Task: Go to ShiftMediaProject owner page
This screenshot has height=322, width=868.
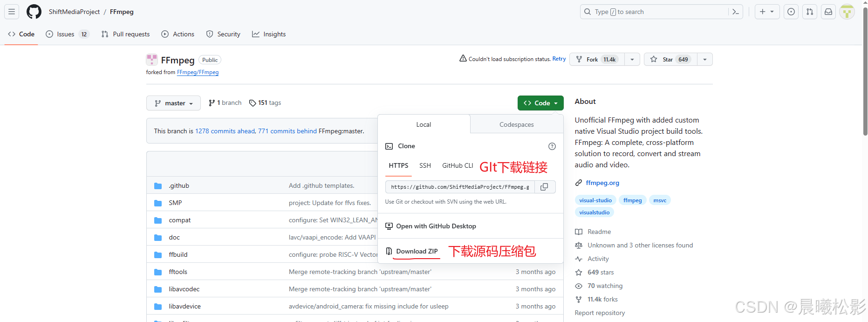Action: (x=74, y=12)
